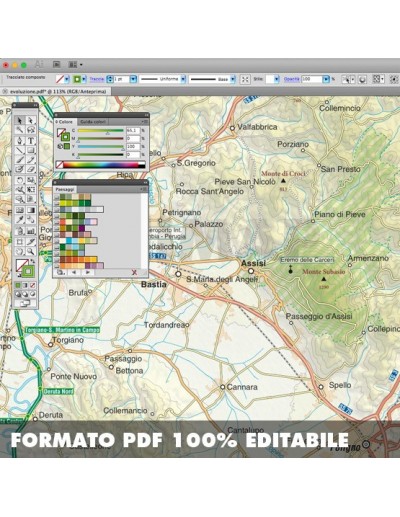Load the next swatch library in Passaggi
This screenshot has width=400, height=517.
(88, 272)
